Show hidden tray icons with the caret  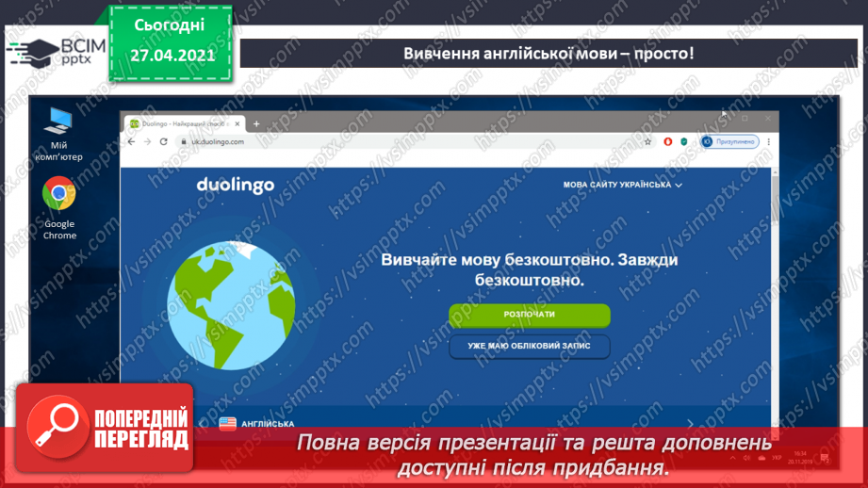coord(732,458)
